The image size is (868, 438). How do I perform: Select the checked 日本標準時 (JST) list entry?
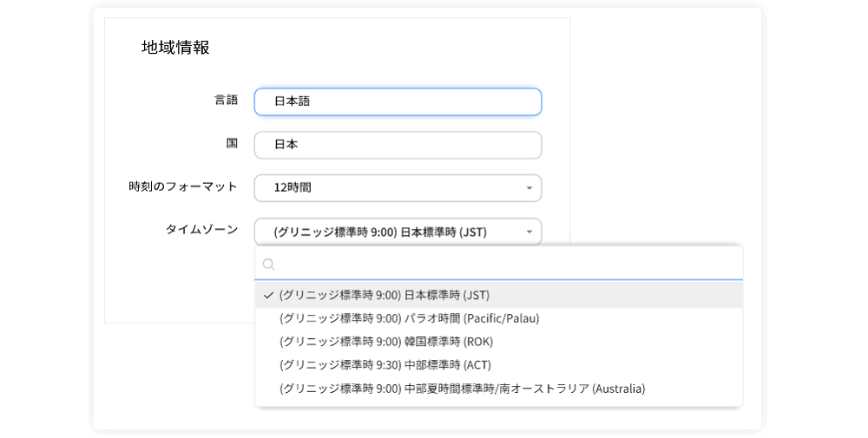pyautogui.click(x=498, y=295)
